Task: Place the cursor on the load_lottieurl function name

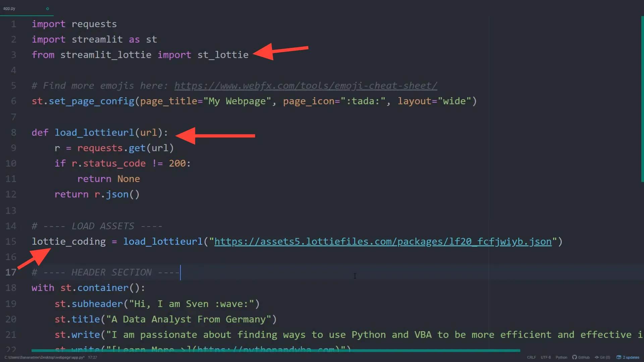Action: (x=94, y=133)
